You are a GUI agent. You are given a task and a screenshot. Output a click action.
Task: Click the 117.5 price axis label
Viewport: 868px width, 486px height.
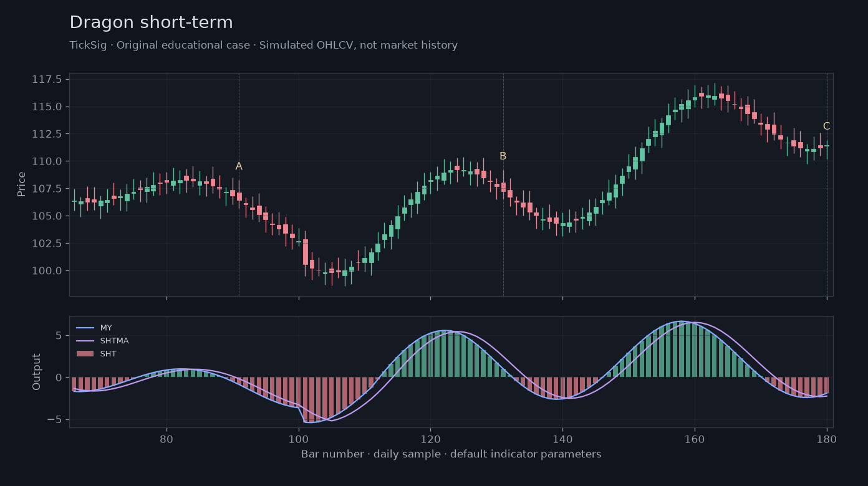point(47,80)
